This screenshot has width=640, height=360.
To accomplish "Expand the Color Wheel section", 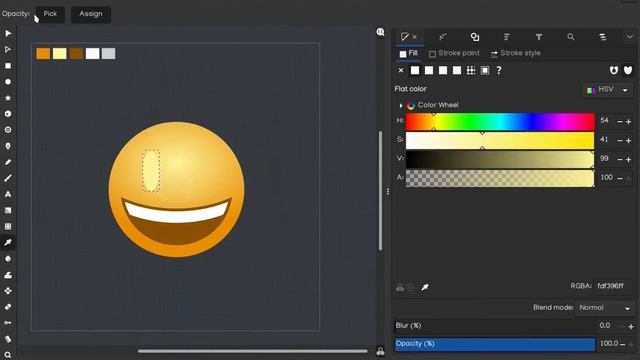I will pos(401,105).
